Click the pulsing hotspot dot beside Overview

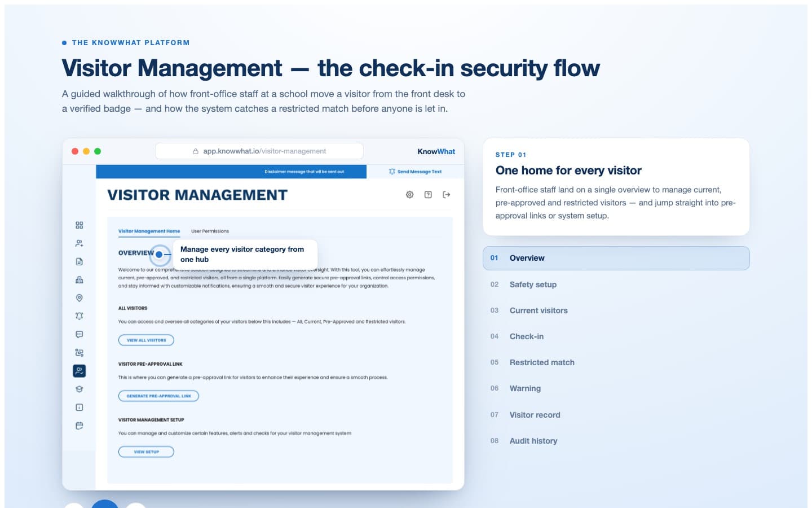159,255
